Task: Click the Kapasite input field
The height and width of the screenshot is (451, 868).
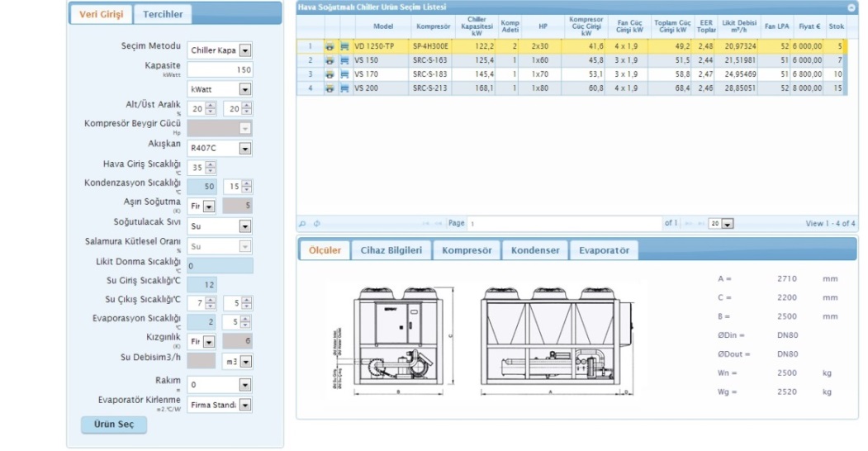Action: click(x=220, y=69)
